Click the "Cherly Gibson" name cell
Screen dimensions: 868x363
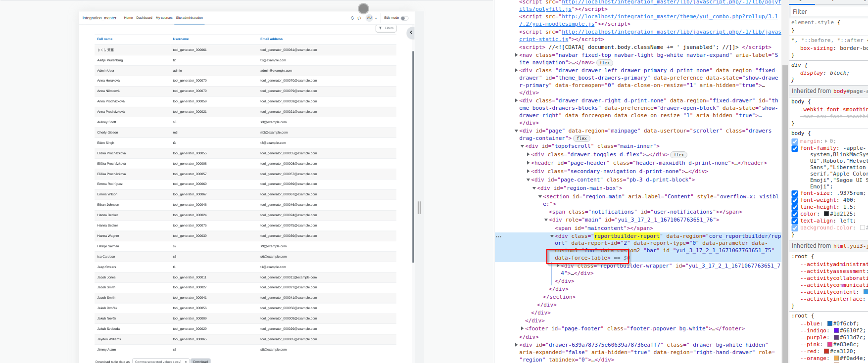click(107, 133)
